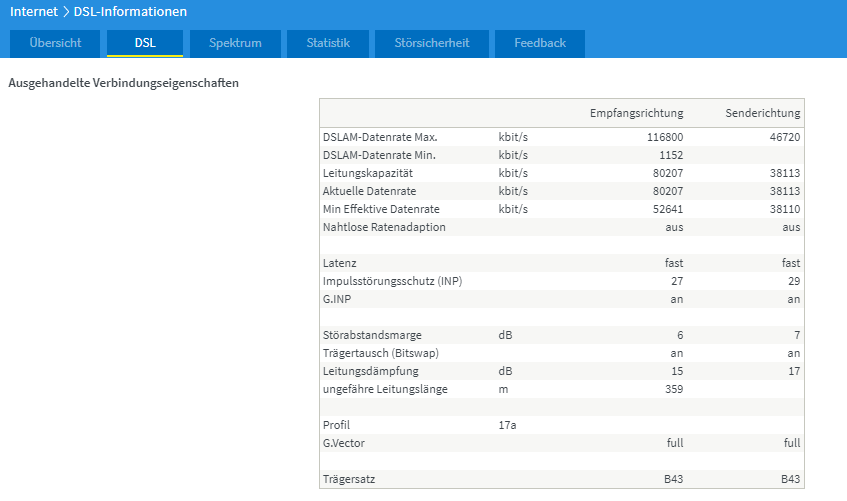Click the Profil row label

336,425
